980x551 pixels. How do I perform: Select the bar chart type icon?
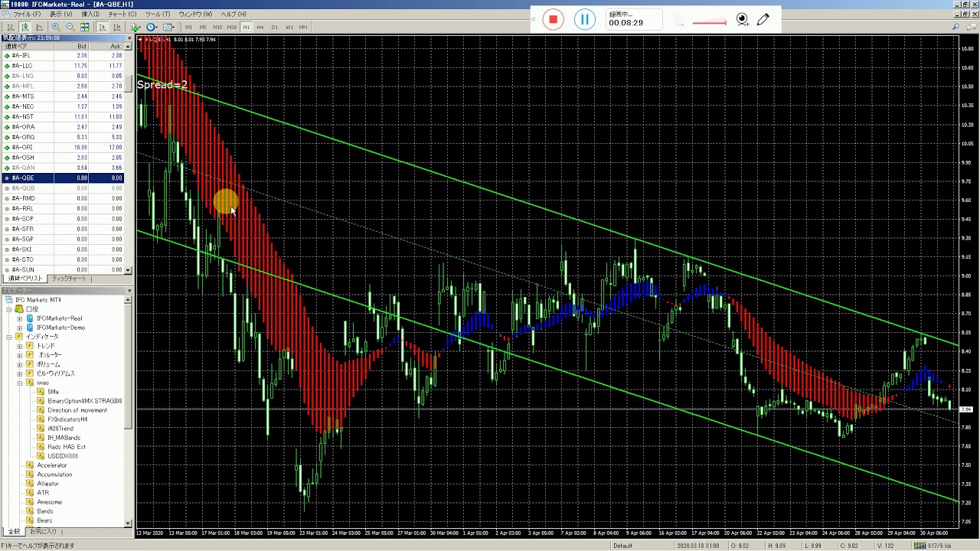point(11,27)
